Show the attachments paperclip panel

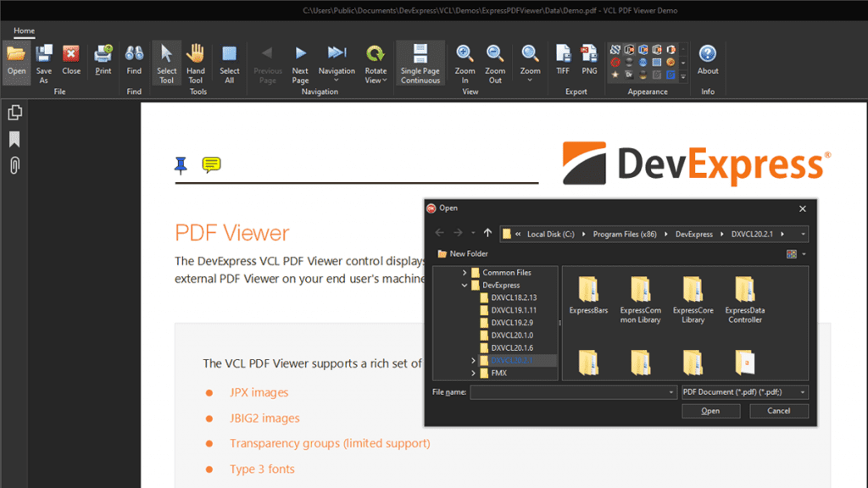click(x=15, y=165)
